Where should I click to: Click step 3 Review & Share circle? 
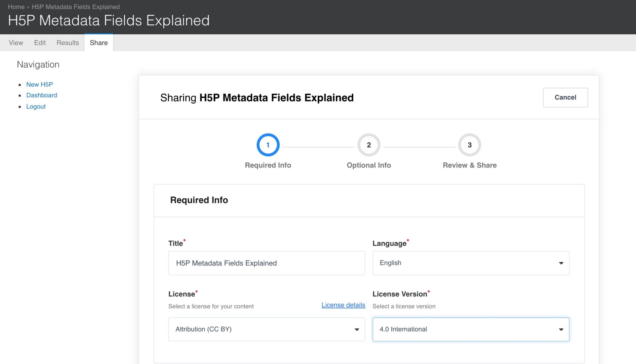[x=469, y=145]
